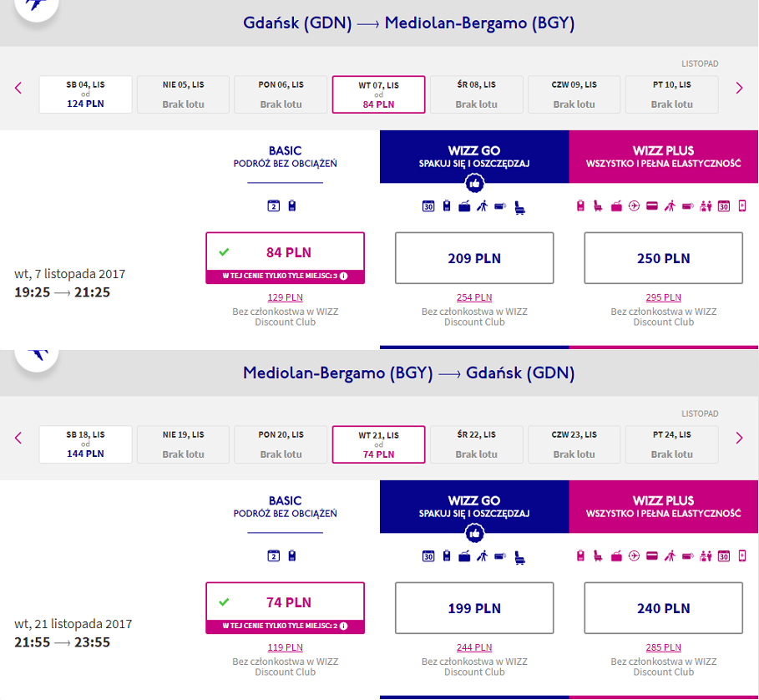Click the Wizz Go thumbs-up badge on the Gdańsk–Bergamo flight
The image size is (759, 700).
click(x=474, y=184)
